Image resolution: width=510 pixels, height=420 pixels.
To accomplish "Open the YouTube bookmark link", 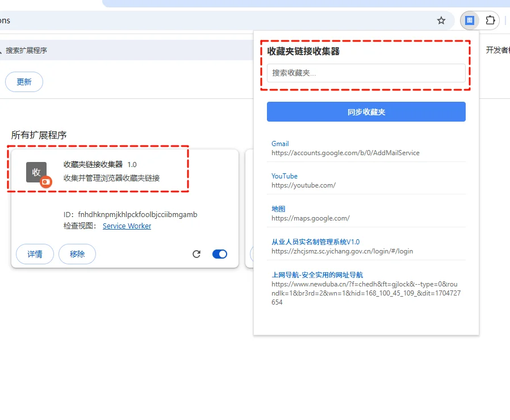I will (x=285, y=176).
